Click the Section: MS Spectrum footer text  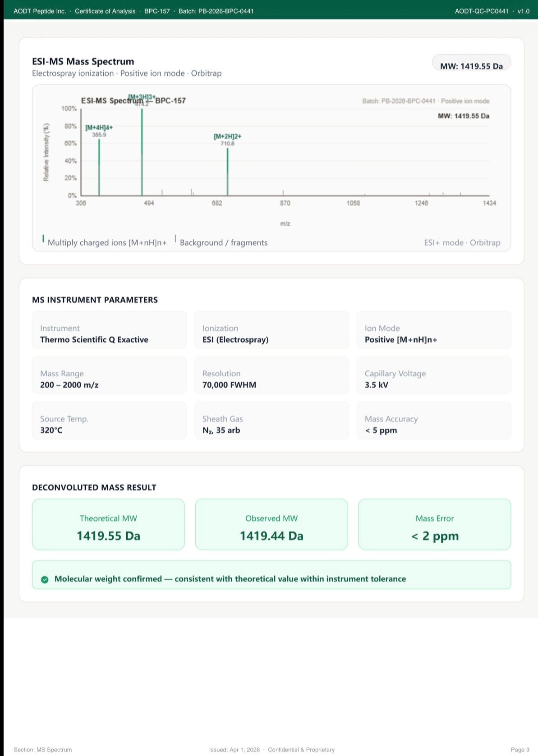(43, 750)
